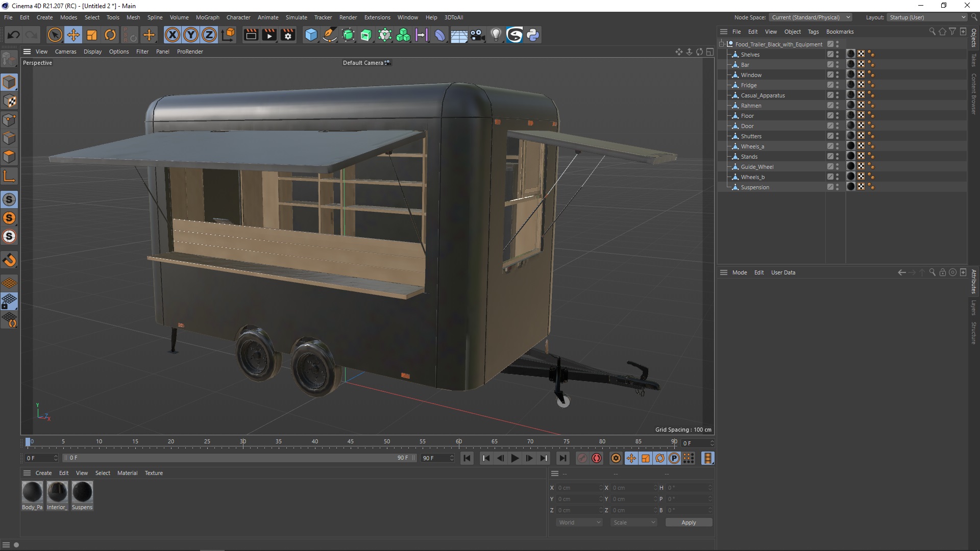Screen dimensions: 980x551
Task: Open the World coordinate dropdown
Action: [579, 522]
